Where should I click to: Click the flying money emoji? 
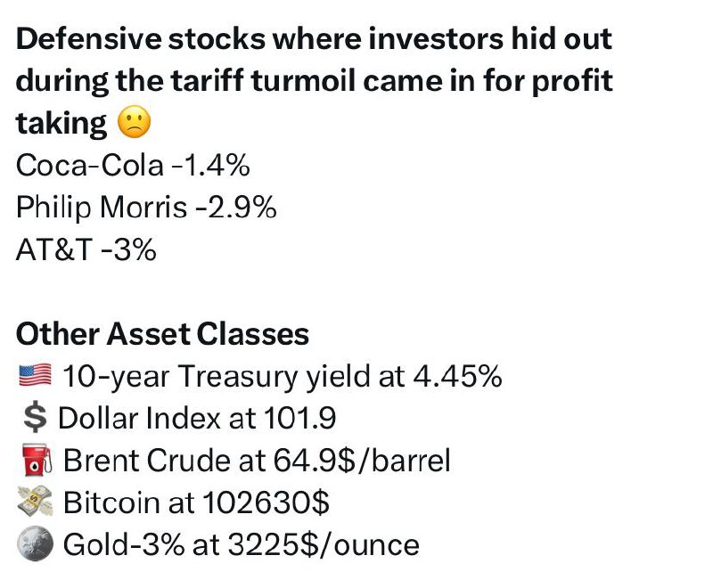tap(35, 502)
